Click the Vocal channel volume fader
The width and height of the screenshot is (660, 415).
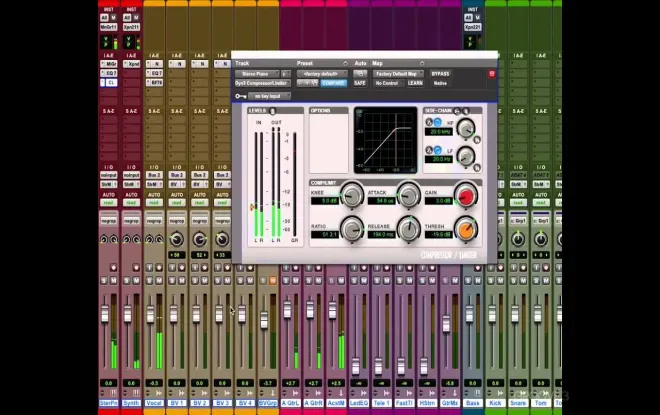pos(150,314)
